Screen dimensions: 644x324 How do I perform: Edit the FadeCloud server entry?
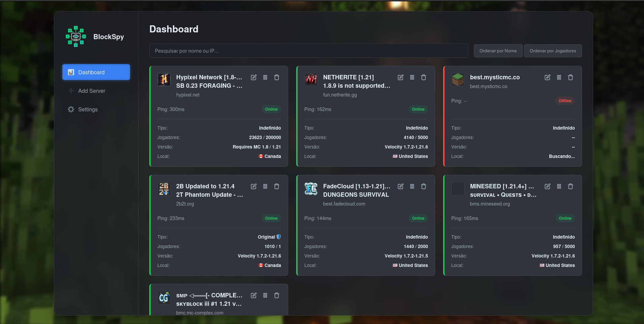(x=401, y=186)
